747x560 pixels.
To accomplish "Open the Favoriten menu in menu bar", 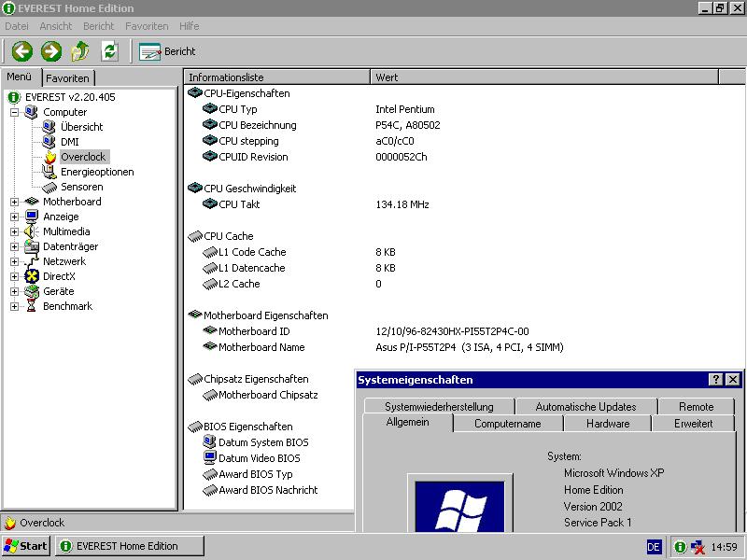I will coord(147,26).
